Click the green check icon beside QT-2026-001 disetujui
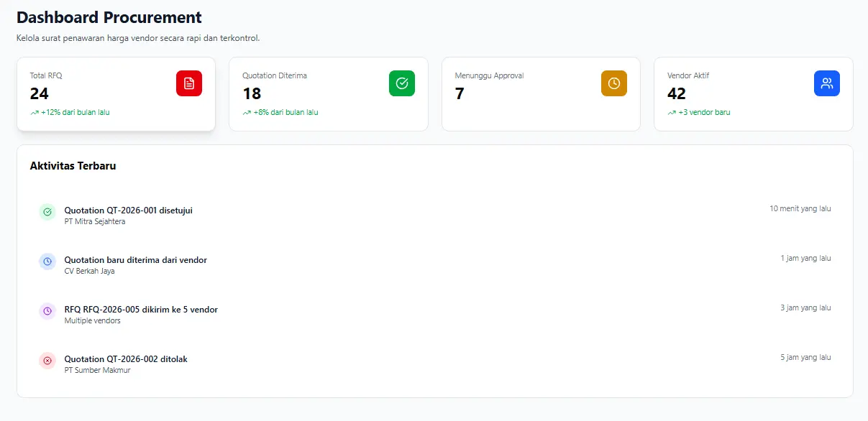868x421 pixels. point(47,212)
